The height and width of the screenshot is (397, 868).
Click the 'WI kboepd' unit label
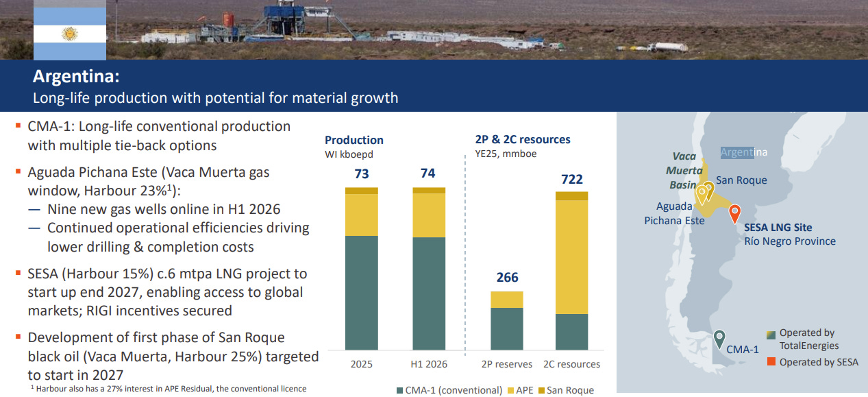[x=350, y=154]
